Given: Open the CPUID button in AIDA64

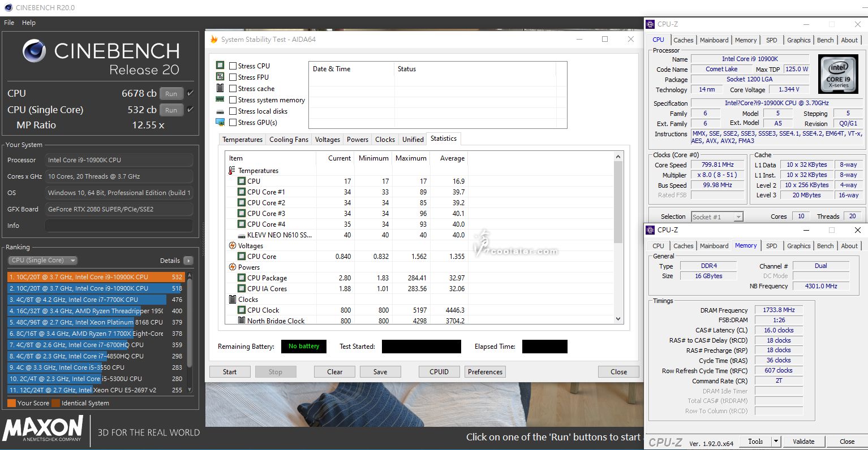Looking at the screenshot, I should point(439,372).
